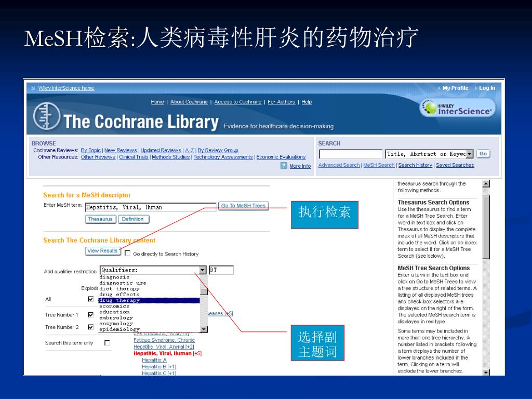Click the Wiley InterScience logo badge
The image size is (532, 399).
point(457,108)
